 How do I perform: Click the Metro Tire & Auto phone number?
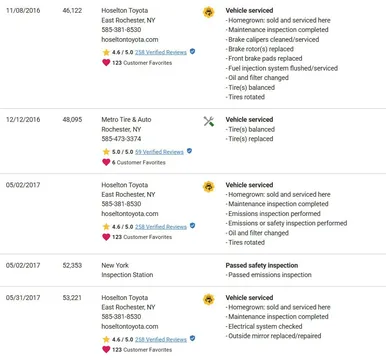[121, 139]
